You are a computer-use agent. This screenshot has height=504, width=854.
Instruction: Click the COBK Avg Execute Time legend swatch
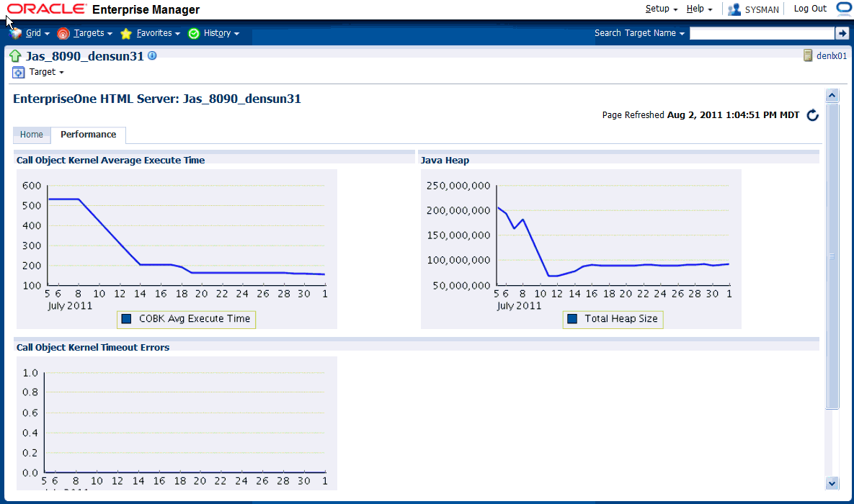(126, 319)
